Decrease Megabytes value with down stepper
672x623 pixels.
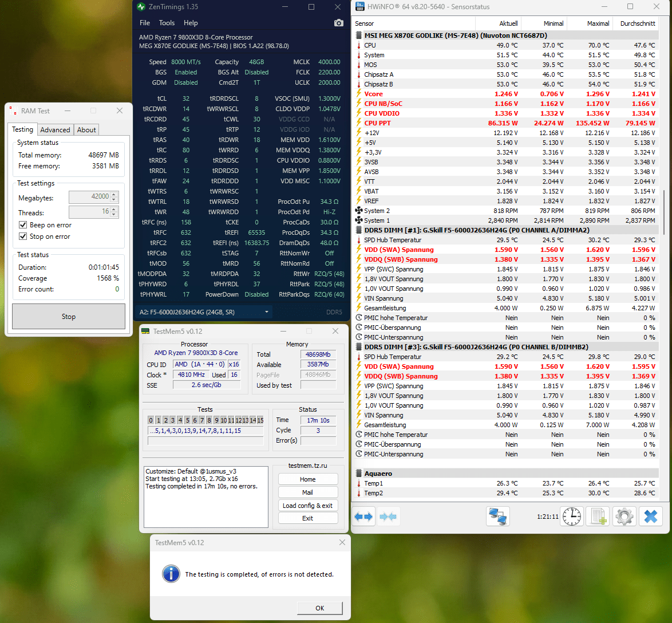tap(114, 199)
